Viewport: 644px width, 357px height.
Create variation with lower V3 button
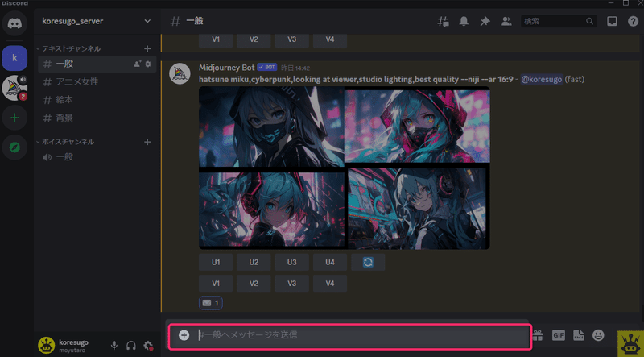pos(291,284)
